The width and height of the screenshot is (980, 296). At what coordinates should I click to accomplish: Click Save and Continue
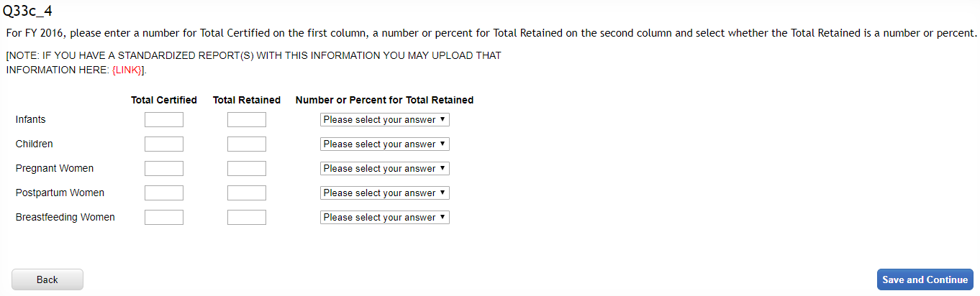point(925,279)
